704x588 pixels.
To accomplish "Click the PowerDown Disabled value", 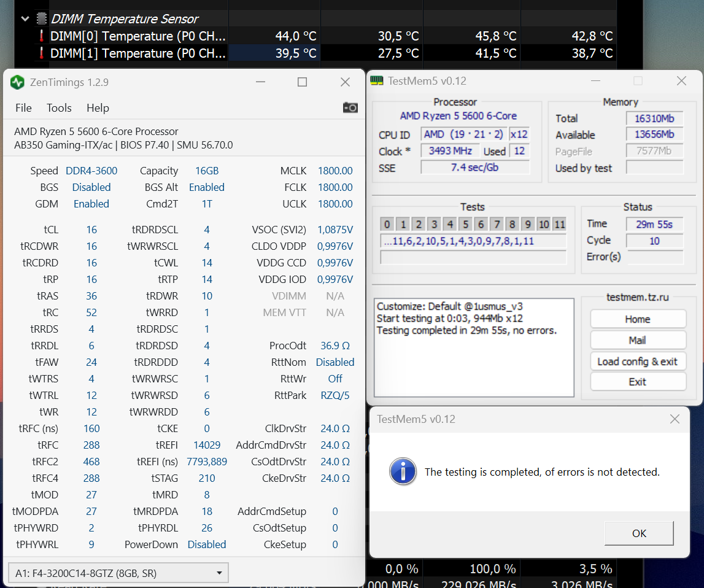I will pos(207,544).
